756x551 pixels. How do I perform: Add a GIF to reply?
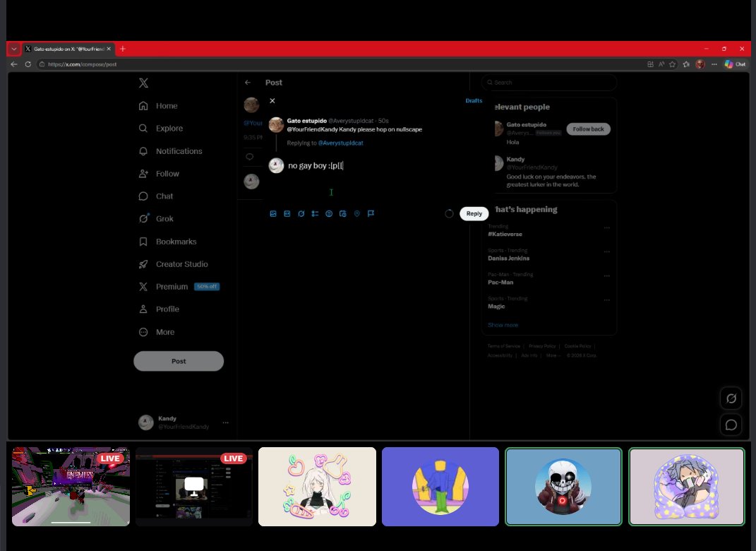click(x=287, y=214)
